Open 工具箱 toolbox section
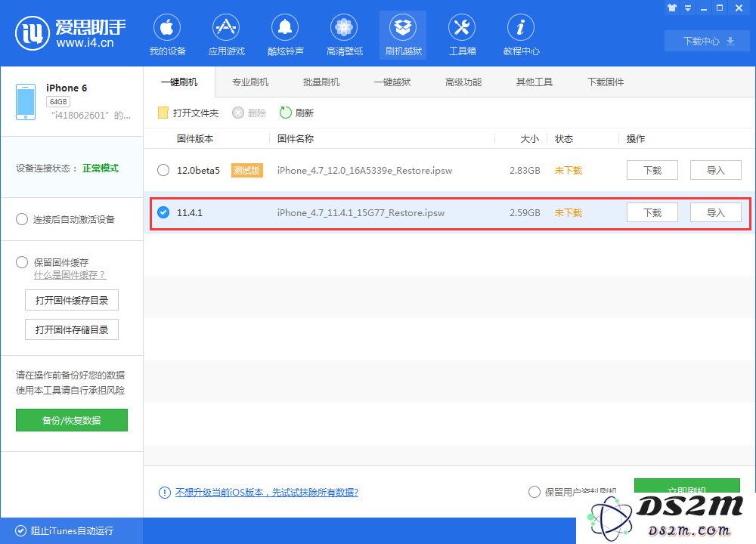 pyautogui.click(x=462, y=35)
